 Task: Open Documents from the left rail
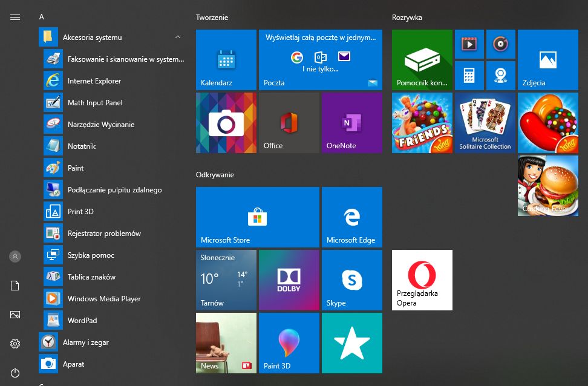pyautogui.click(x=15, y=286)
